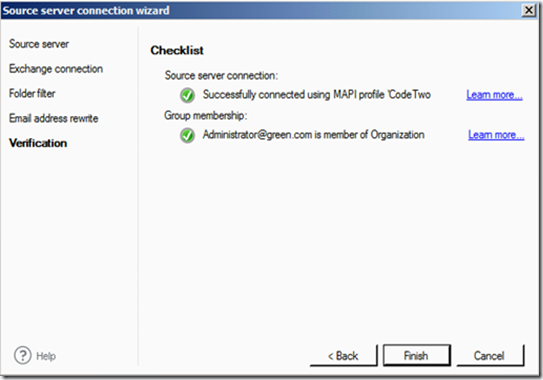Switch to the Folder filter step
This screenshot has width=543, height=380.
pos(32,93)
